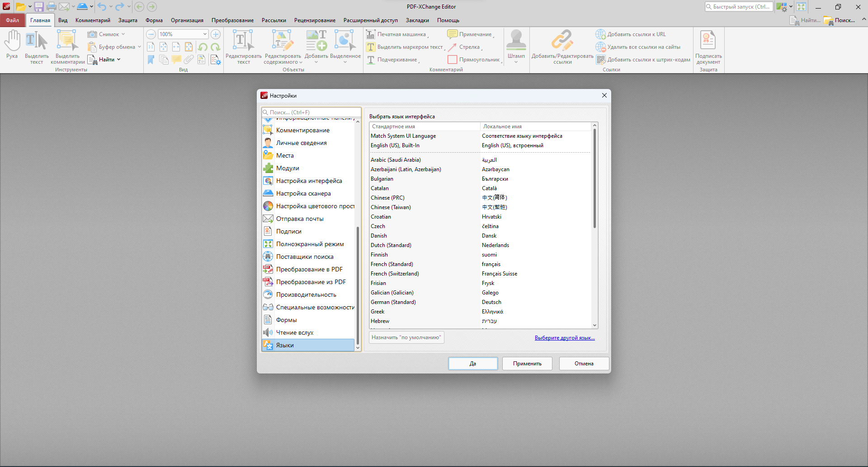Select the Underline (Подчеркивание) tool

pyautogui.click(x=393, y=60)
